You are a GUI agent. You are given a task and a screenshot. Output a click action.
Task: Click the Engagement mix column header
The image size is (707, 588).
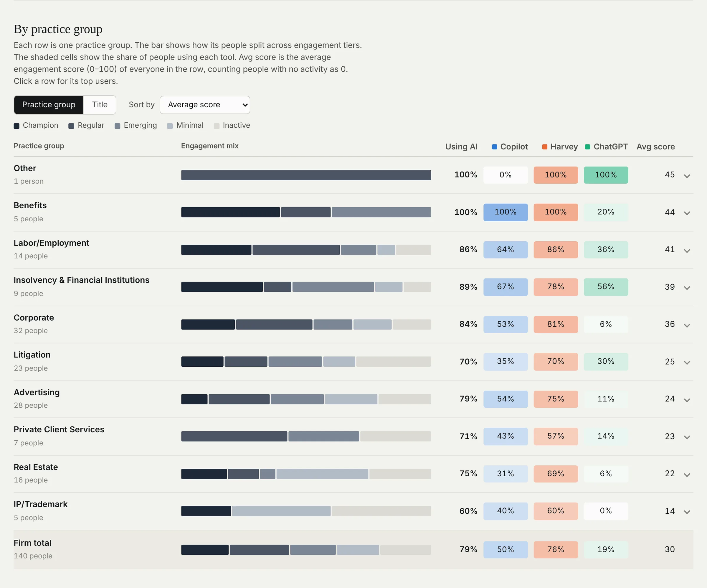tap(210, 146)
